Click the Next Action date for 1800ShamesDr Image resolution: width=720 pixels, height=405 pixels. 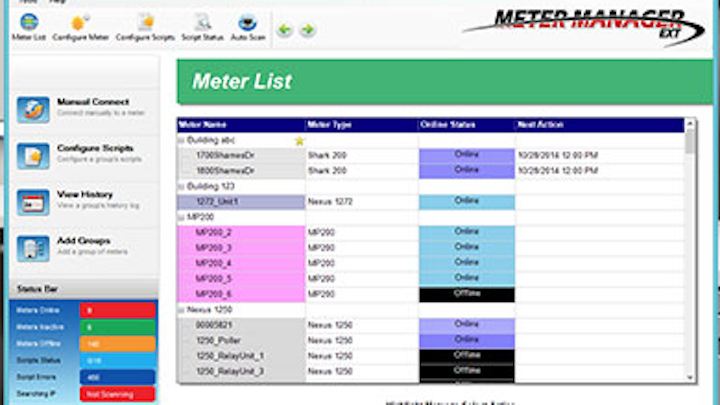click(x=558, y=171)
